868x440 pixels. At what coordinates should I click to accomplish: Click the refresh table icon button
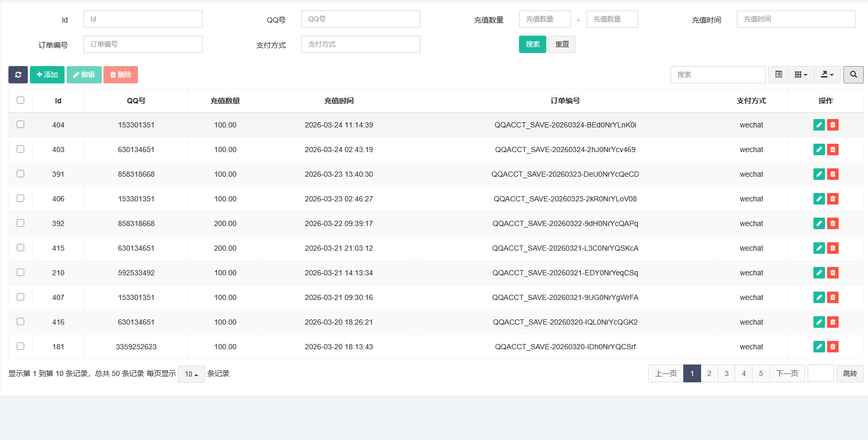[18, 74]
